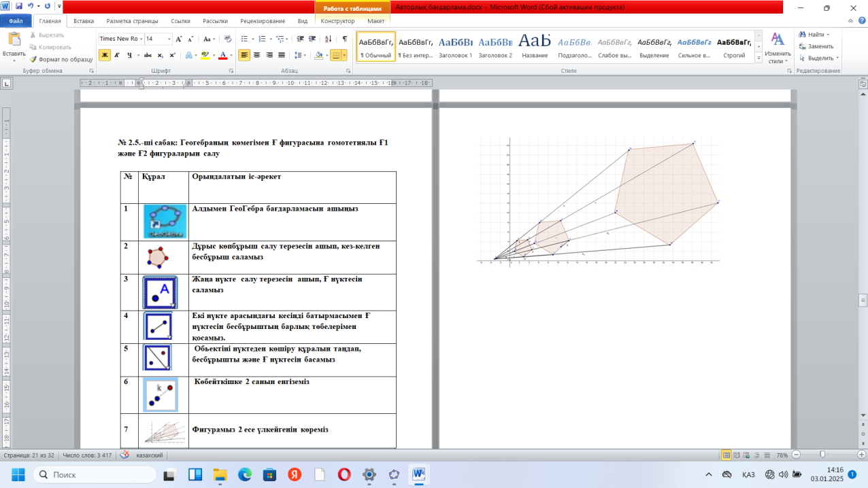Image resolution: width=868 pixels, height=488 pixels.
Task: Click the strikethrough (abc) icon
Action: pos(148,55)
